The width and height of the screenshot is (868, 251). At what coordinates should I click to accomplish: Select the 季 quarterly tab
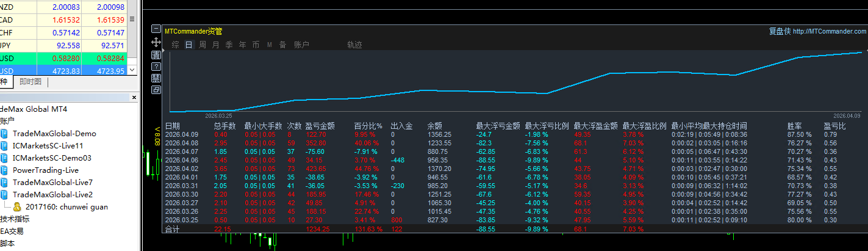(x=229, y=45)
